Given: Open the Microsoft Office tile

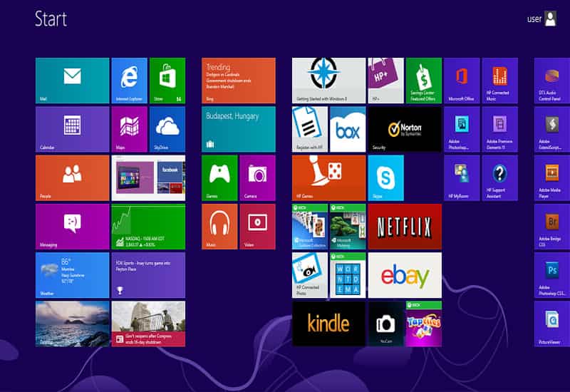Looking at the screenshot, I should point(462,81).
